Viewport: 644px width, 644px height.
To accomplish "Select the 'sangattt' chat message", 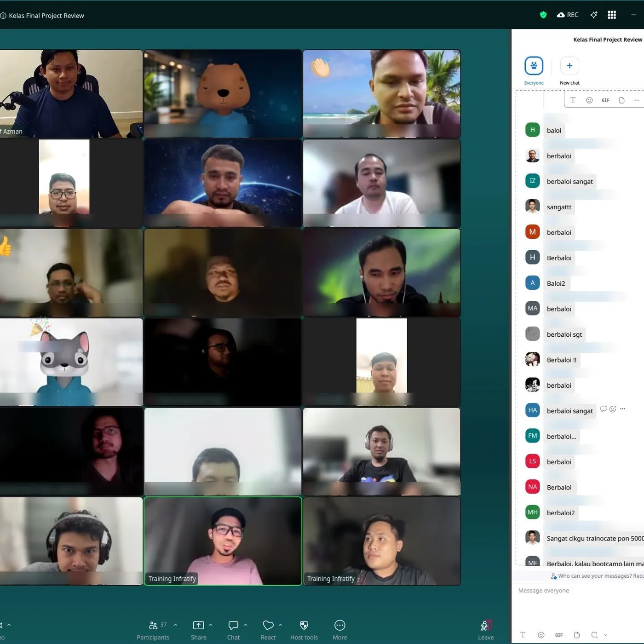I will tap(559, 207).
